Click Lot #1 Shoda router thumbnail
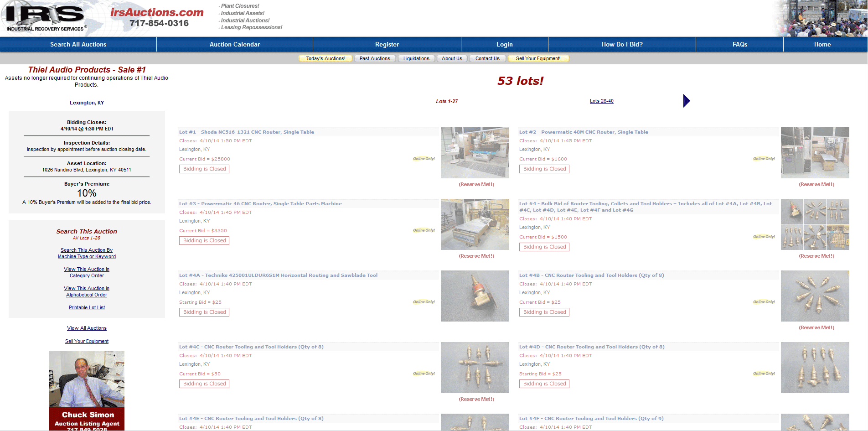This screenshot has height=431, width=868. click(475, 153)
